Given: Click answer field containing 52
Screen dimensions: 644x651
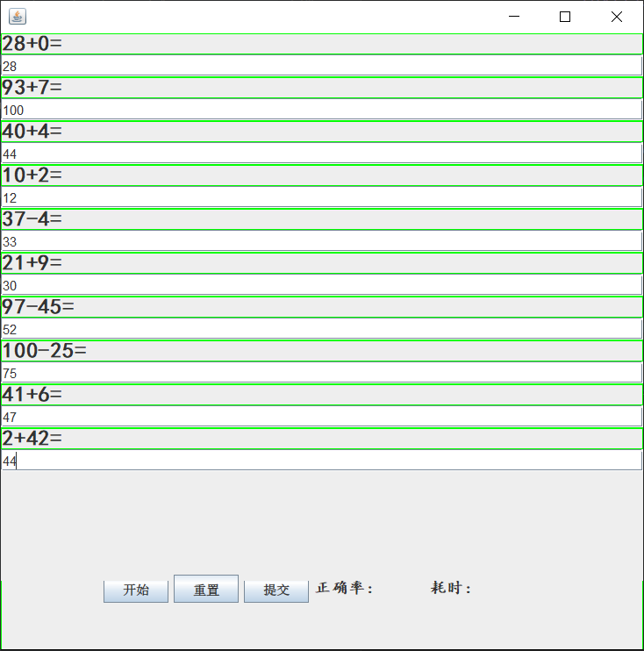Looking at the screenshot, I should point(322,329).
